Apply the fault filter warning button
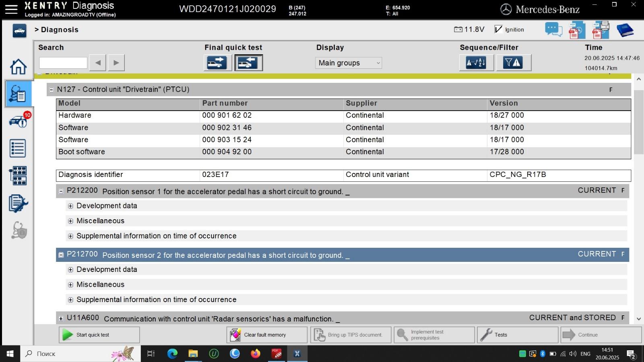The width and height of the screenshot is (644, 362). coord(513,63)
